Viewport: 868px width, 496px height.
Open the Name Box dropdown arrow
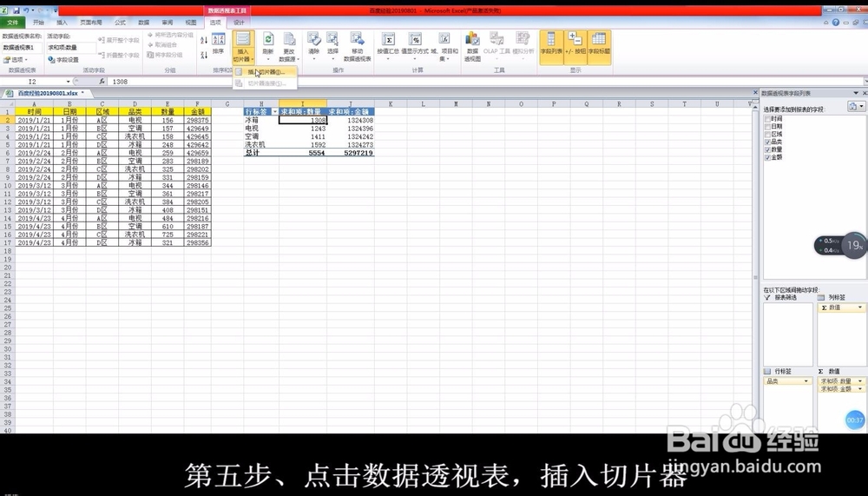pyautogui.click(x=68, y=82)
